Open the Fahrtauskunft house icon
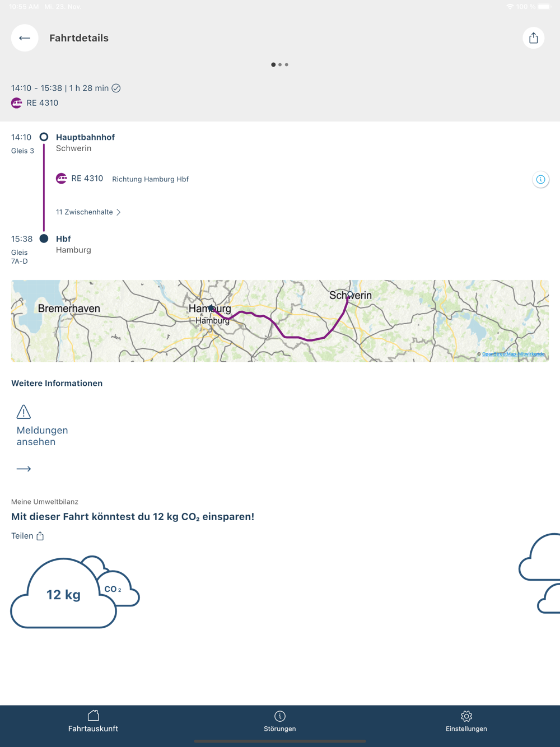The height and width of the screenshot is (747, 560). point(94,716)
